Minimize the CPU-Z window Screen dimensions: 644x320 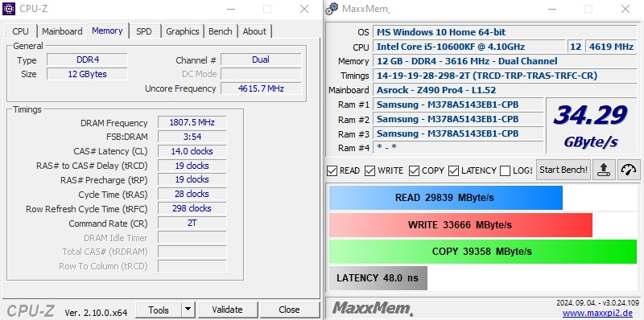[x=231, y=9]
